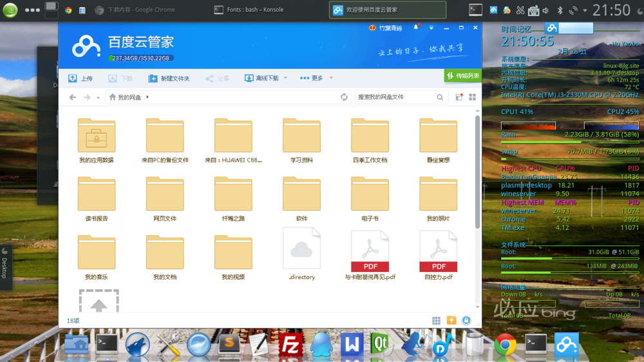The image size is (644, 362).
Task: Switch to 下载内容 - Google Chrome task
Action: point(135,10)
